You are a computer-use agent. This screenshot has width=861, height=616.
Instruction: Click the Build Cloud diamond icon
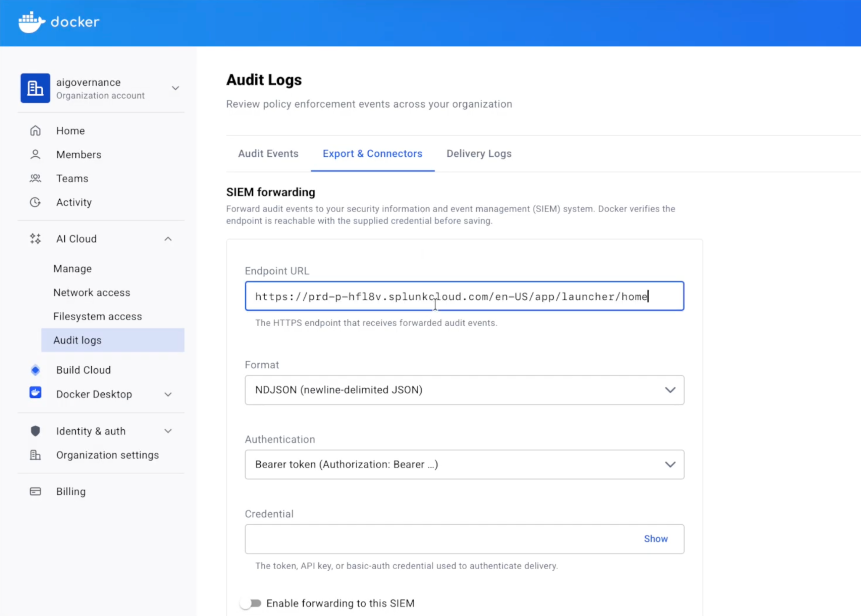35,370
